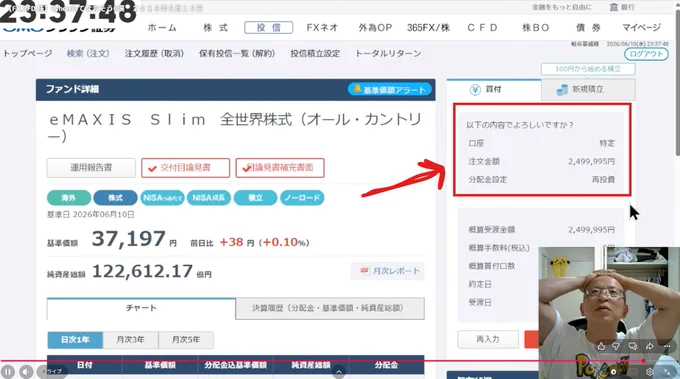Share the video with the arrow icon
The image size is (680, 379).
click(x=650, y=346)
